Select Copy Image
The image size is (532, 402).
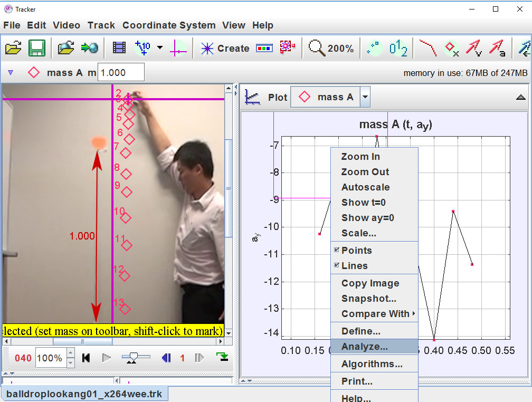point(374,283)
